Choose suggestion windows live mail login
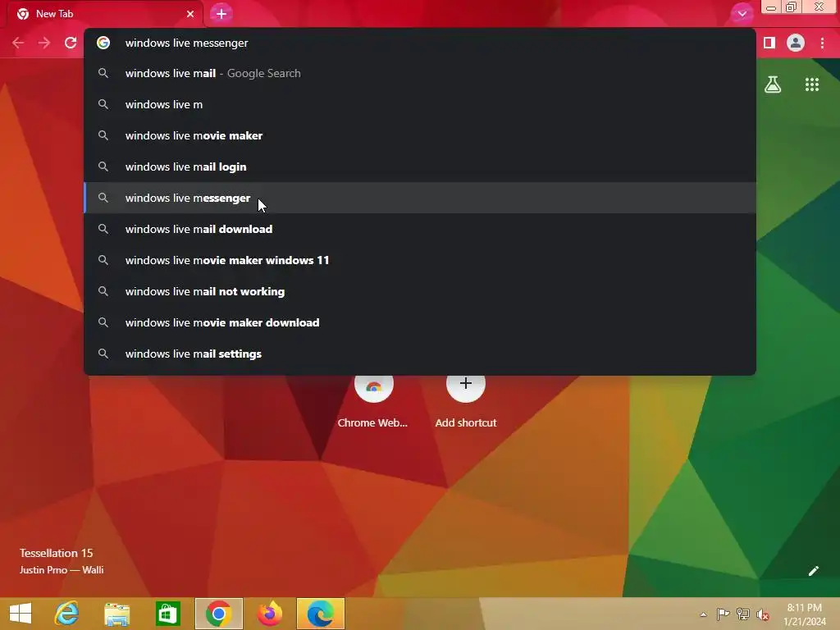The image size is (840, 630). 420,167
